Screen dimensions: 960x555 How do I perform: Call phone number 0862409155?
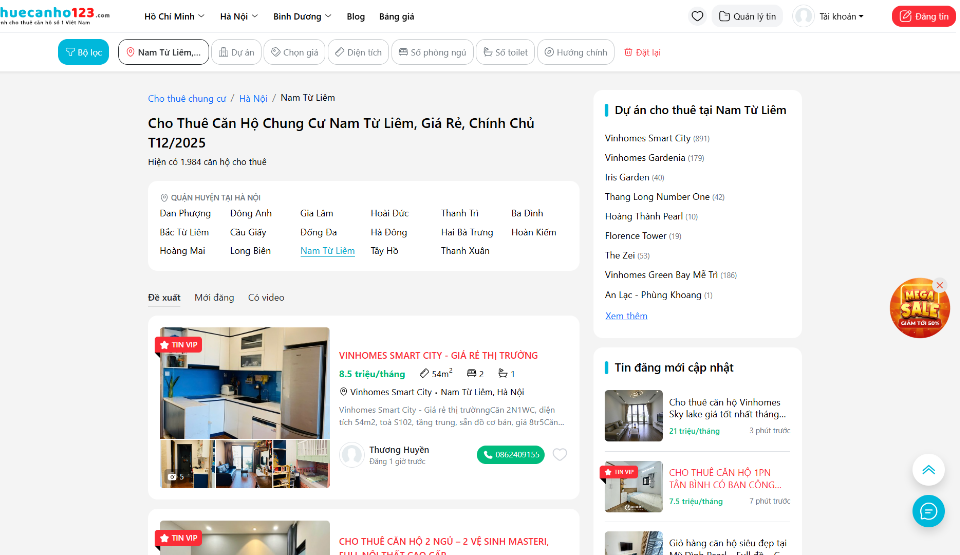[510, 455]
